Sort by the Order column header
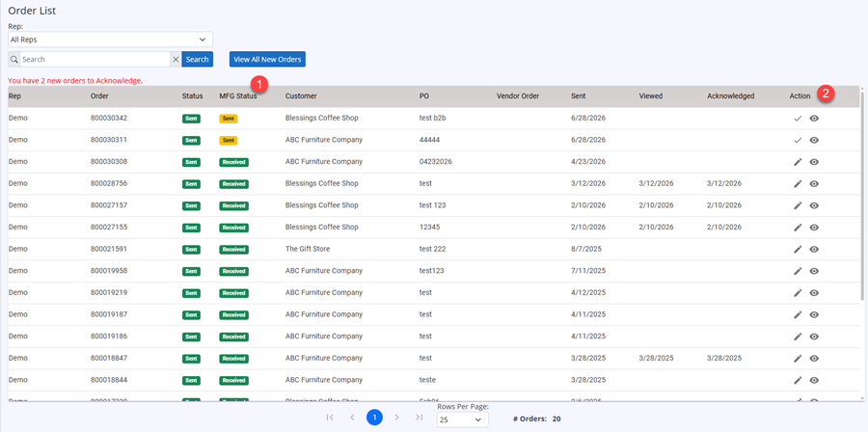 click(99, 96)
